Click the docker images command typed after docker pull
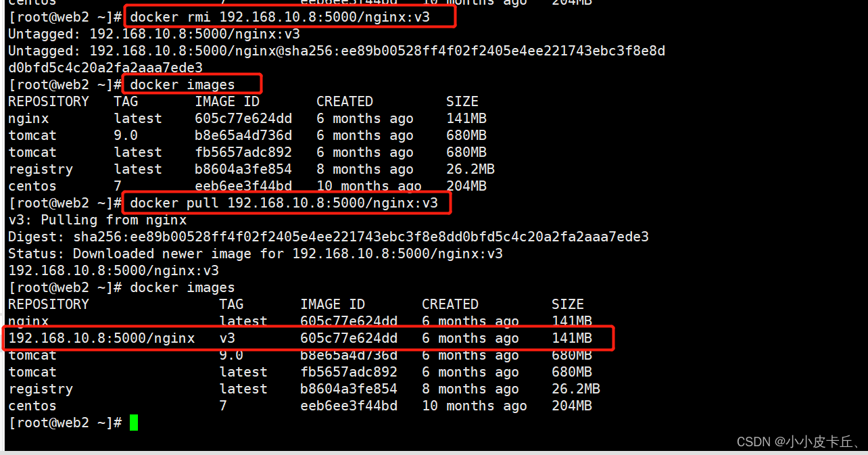868x455 pixels. point(183,287)
